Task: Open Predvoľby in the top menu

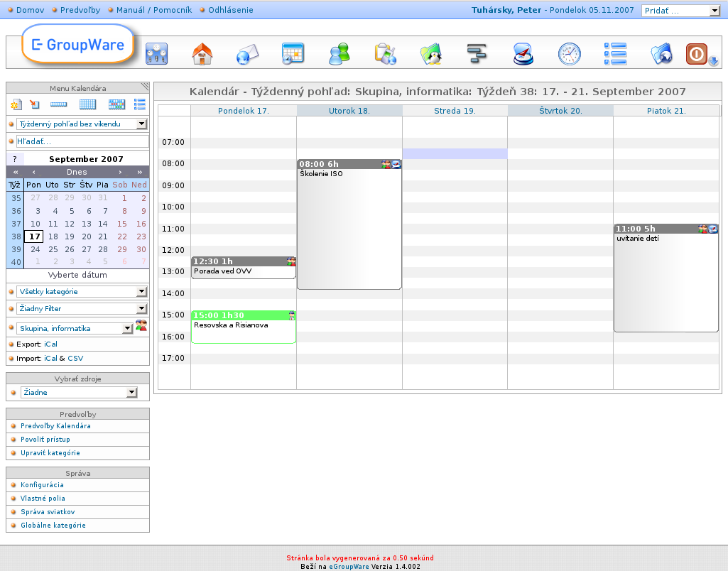Action: click(x=80, y=10)
